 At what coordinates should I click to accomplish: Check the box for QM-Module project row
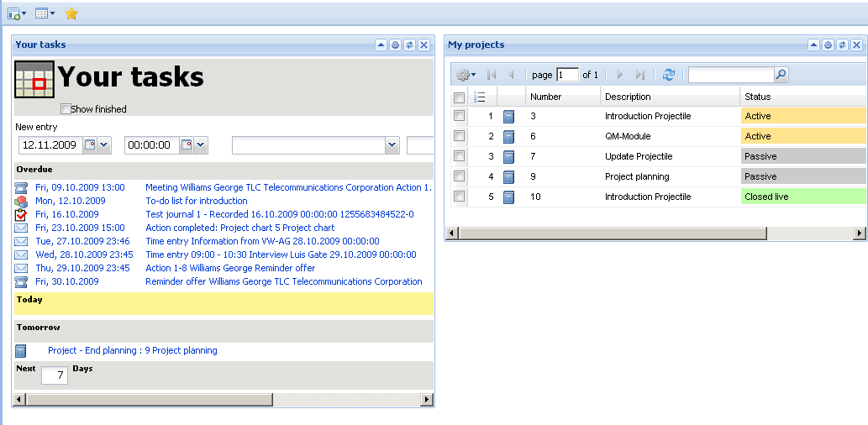coord(459,136)
